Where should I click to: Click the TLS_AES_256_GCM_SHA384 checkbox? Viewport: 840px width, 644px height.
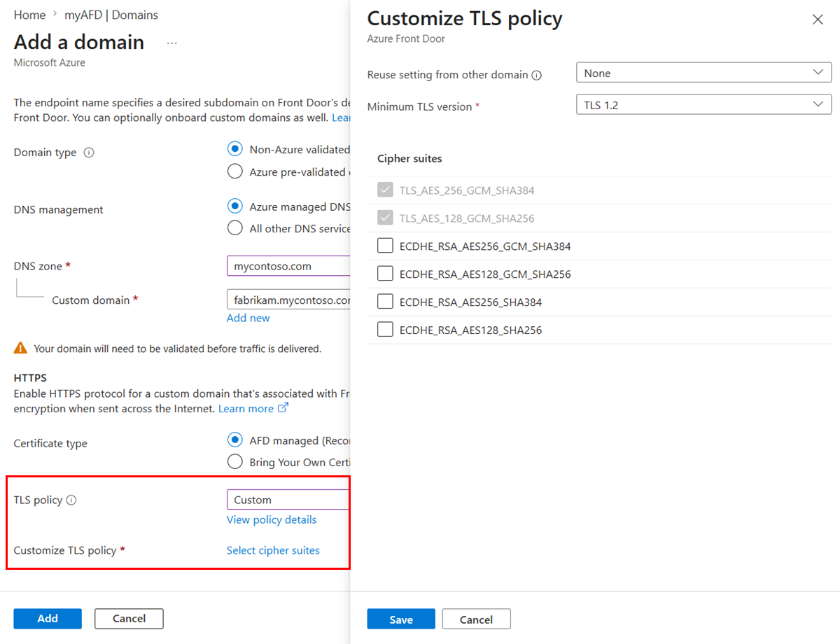click(385, 190)
